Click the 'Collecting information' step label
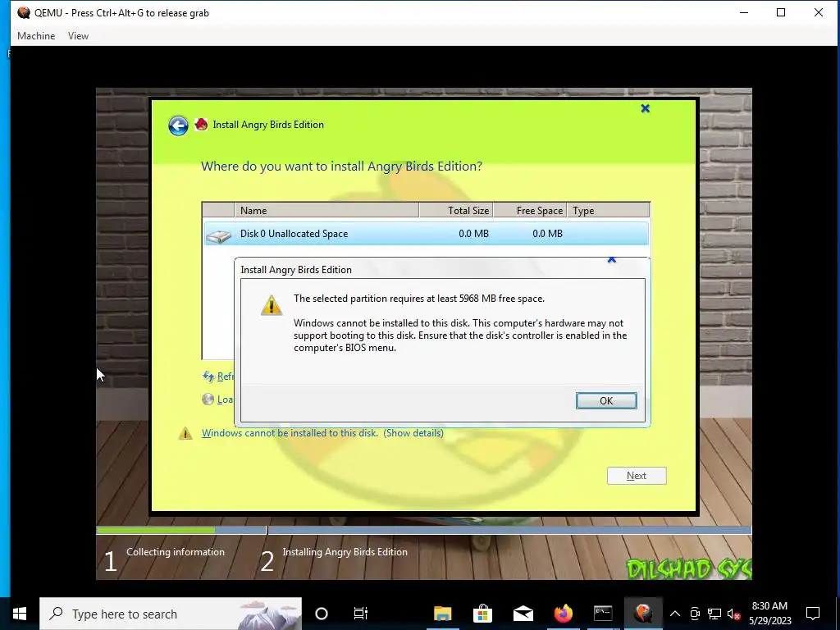Screen dimensions: 840x630 tap(176, 552)
